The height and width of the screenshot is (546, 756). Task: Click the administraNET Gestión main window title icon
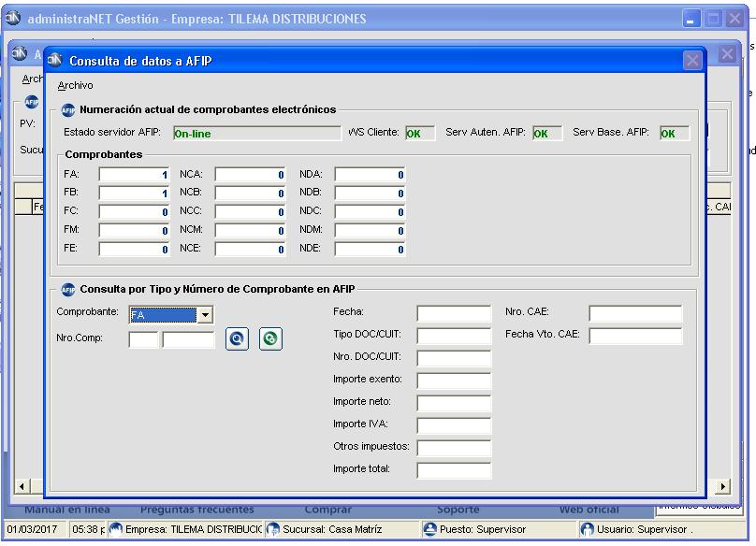pyautogui.click(x=12, y=18)
